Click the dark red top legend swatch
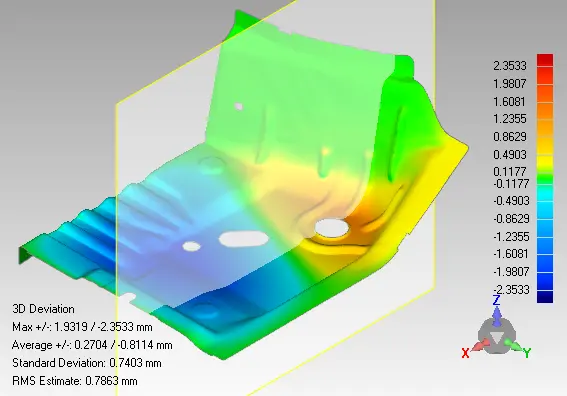Screen dimensions: 567x396 point(545,60)
